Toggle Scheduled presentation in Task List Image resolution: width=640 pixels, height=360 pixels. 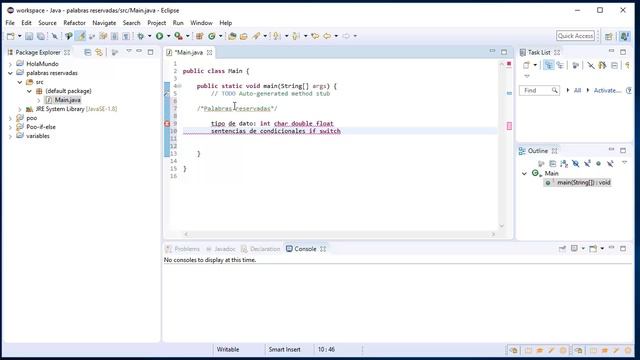coord(560,65)
